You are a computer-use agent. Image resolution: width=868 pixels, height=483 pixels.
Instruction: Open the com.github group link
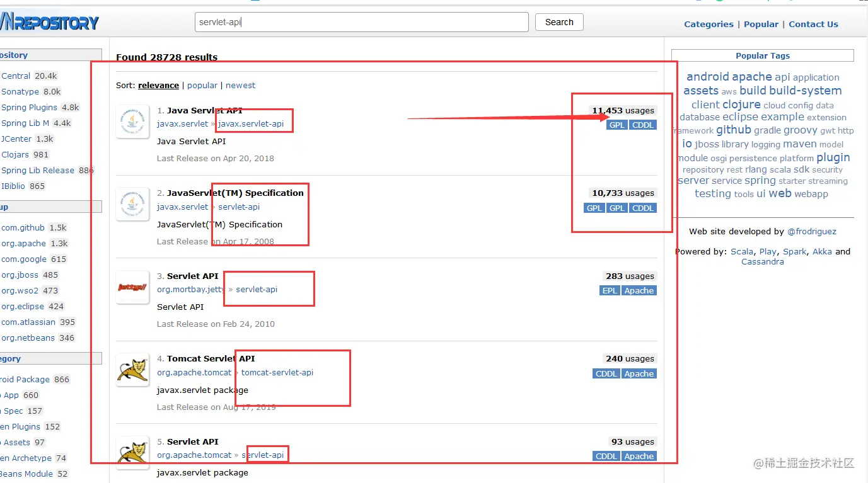point(23,227)
